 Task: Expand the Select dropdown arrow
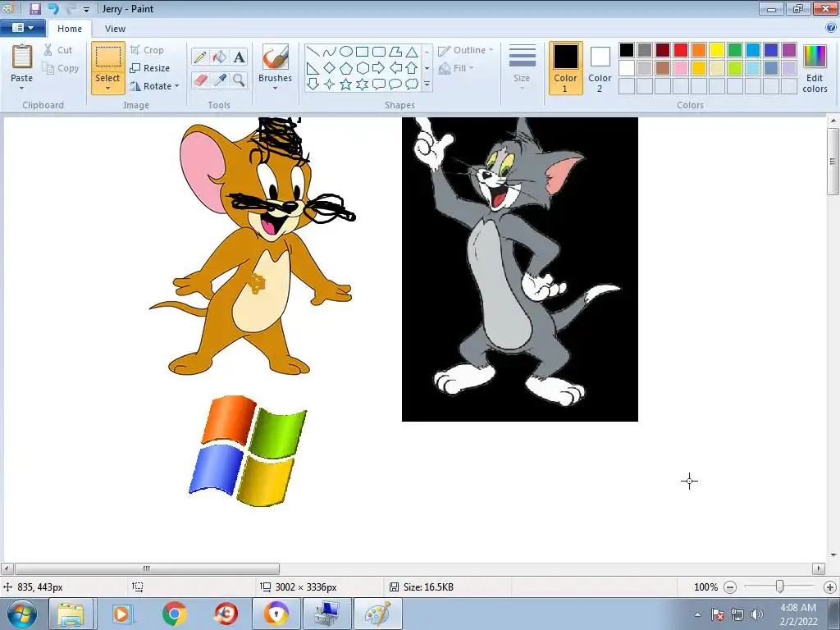click(107, 89)
